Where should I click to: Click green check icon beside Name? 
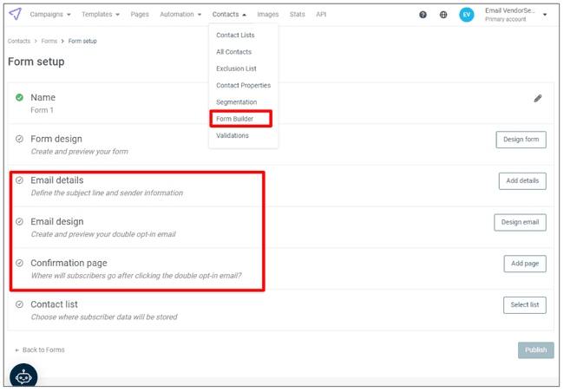coord(19,97)
